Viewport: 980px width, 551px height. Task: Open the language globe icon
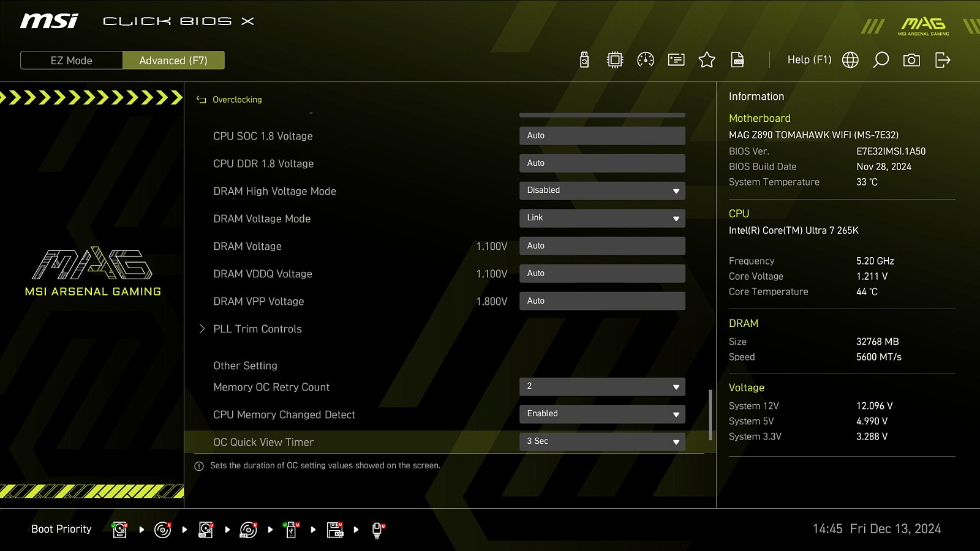pos(850,60)
